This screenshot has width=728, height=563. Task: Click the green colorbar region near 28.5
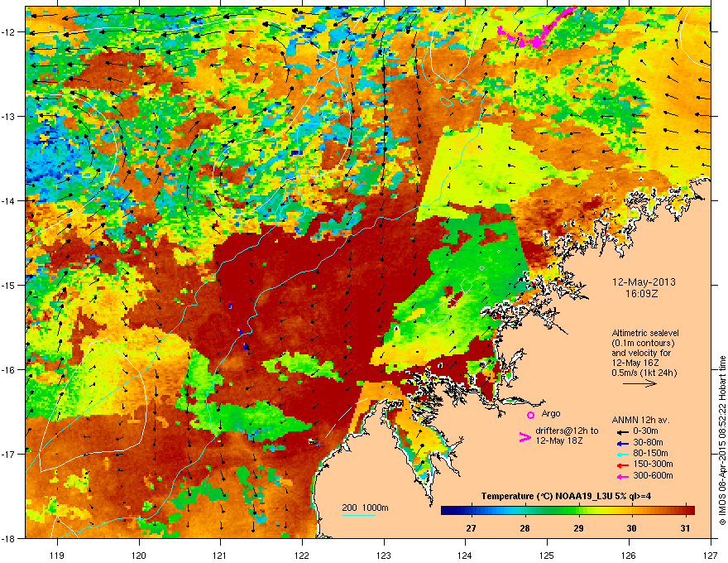tap(552, 511)
